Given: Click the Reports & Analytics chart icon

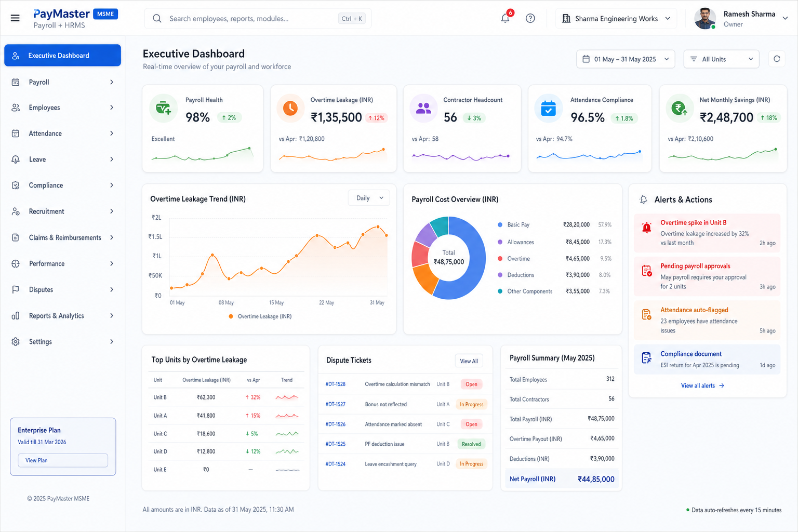Looking at the screenshot, I should (x=16, y=315).
